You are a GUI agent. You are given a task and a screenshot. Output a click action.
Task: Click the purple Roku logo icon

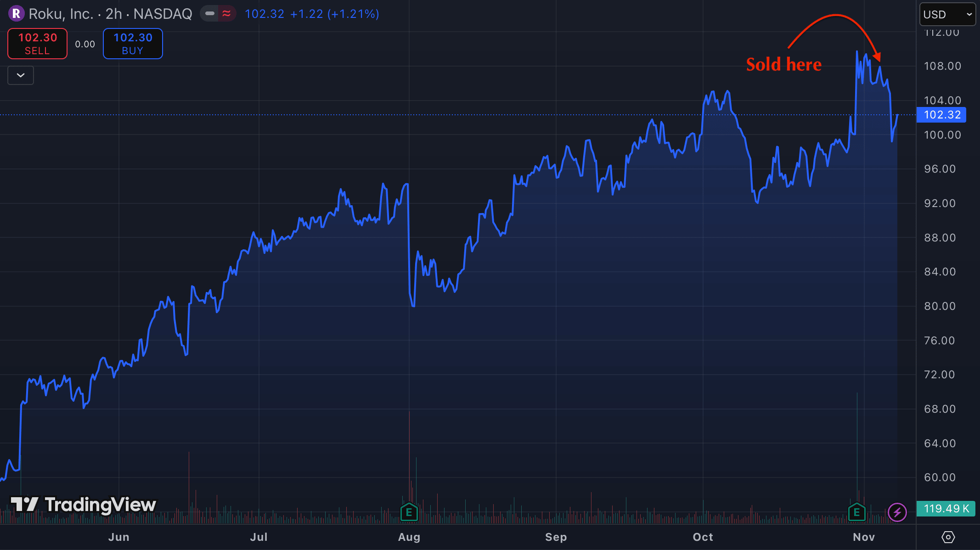pos(16,14)
